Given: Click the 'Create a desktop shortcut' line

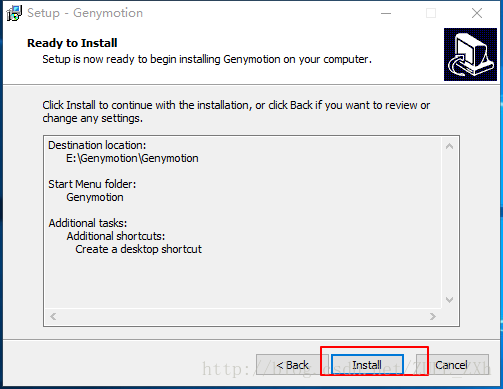Looking at the screenshot, I should pyautogui.click(x=138, y=249).
